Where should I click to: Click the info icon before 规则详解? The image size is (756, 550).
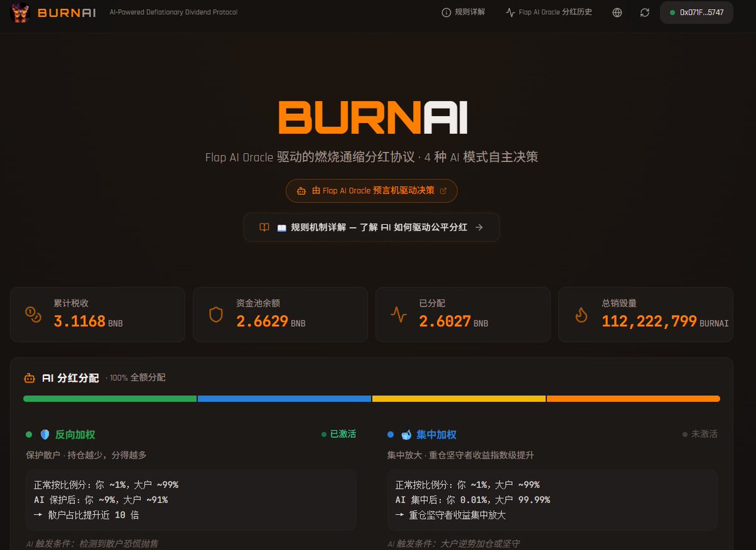(446, 13)
